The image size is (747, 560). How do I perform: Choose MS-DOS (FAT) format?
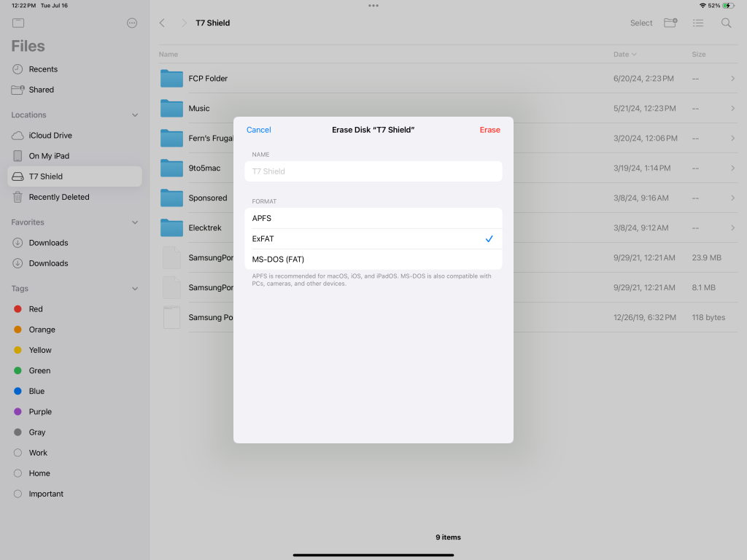(x=373, y=259)
